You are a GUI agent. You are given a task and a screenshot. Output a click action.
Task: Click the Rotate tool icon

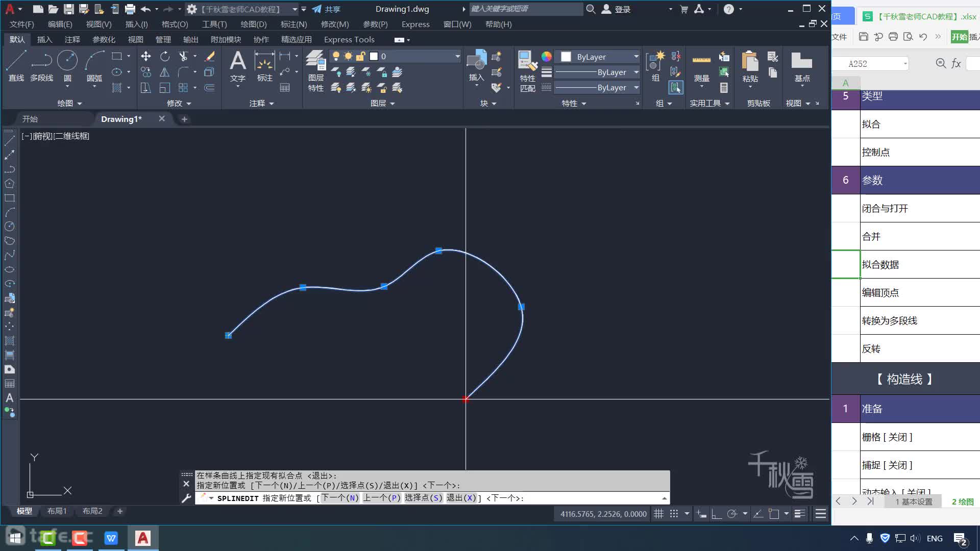164,56
